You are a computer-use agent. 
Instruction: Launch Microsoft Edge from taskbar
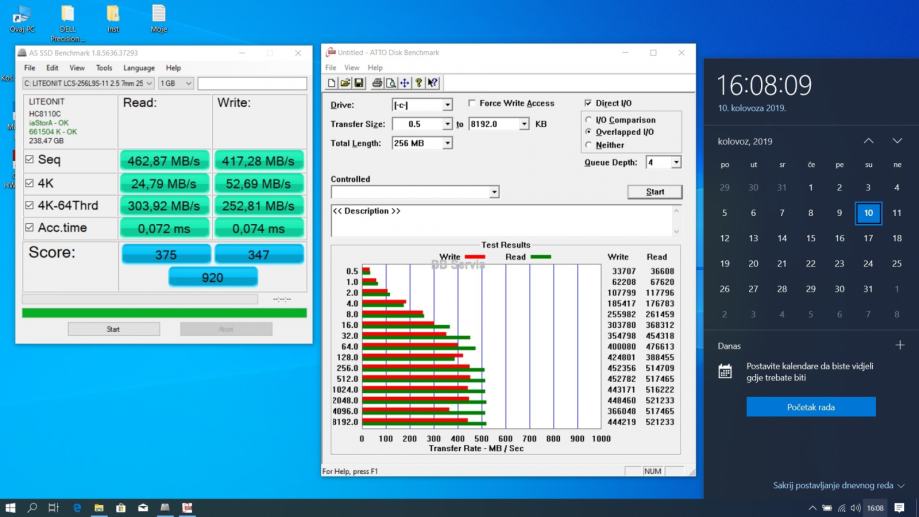77,508
